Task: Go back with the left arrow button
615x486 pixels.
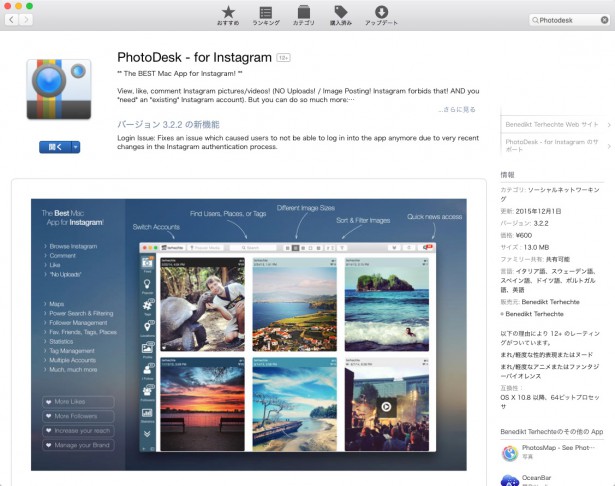Action: click(x=11, y=19)
